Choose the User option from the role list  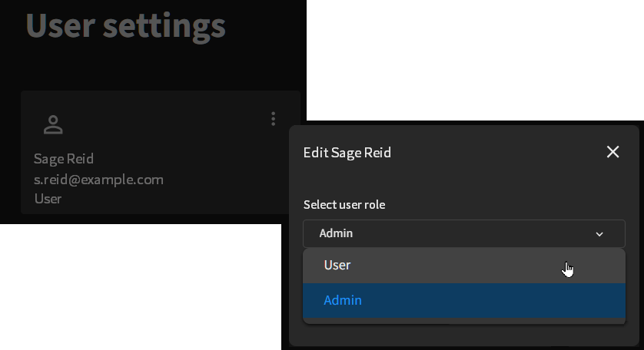coord(464,266)
